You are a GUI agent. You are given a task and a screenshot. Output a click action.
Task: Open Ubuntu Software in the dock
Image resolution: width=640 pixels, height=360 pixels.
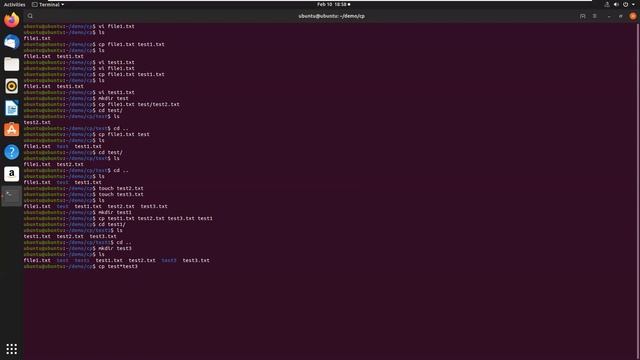[x=11, y=130]
